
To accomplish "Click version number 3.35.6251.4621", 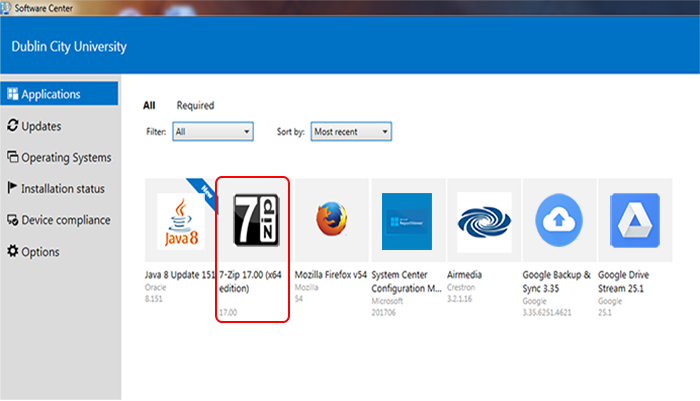I will [547, 313].
